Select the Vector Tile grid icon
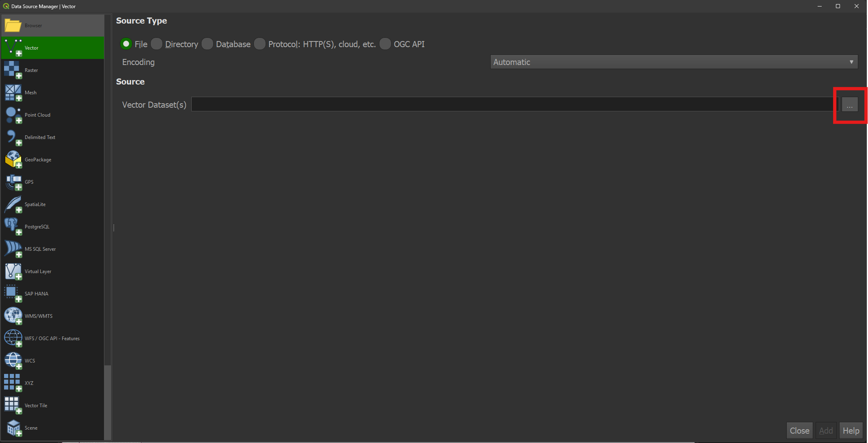The height and width of the screenshot is (443, 868). click(x=13, y=406)
